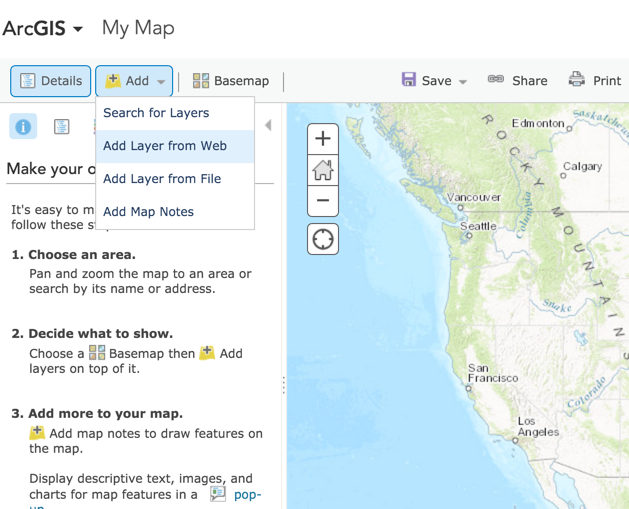Screen dimensions: 629x509
Task: Expand the Save dropdown
Action: (435, 81)
